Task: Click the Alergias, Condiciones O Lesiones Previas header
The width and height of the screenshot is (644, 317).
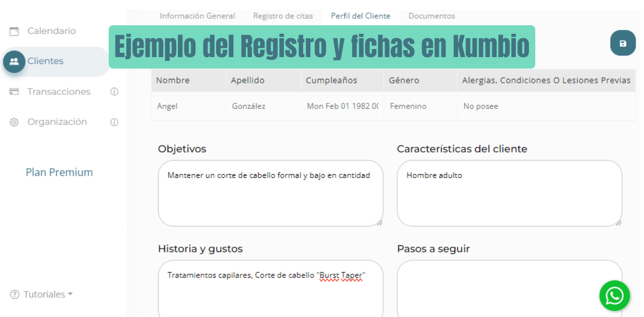Action: pos(546,80)
